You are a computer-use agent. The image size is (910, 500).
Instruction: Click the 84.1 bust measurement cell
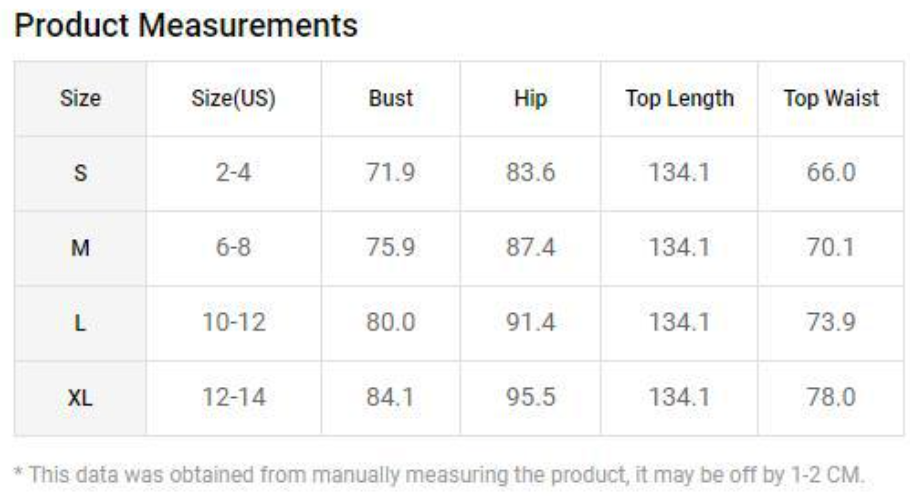point(391,398)
